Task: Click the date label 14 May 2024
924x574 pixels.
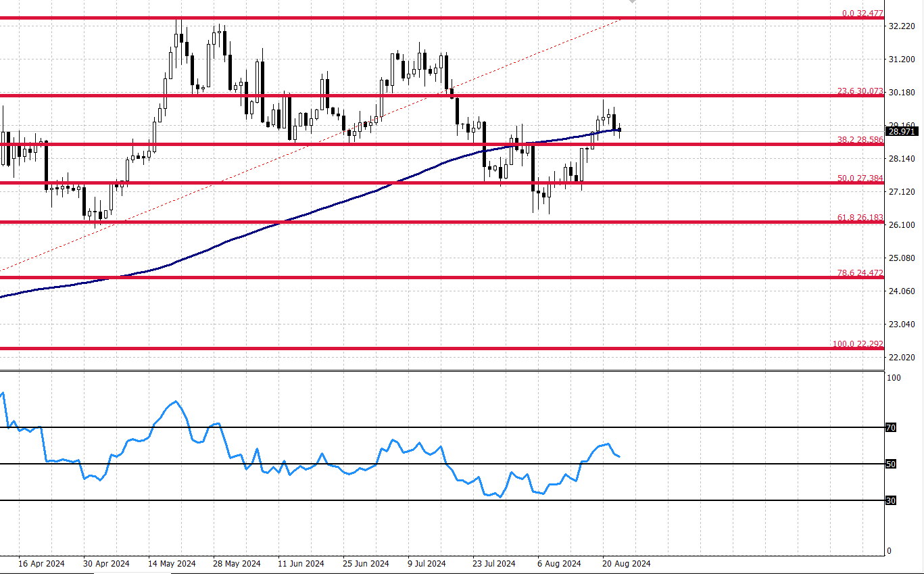Action: (172, 564)
